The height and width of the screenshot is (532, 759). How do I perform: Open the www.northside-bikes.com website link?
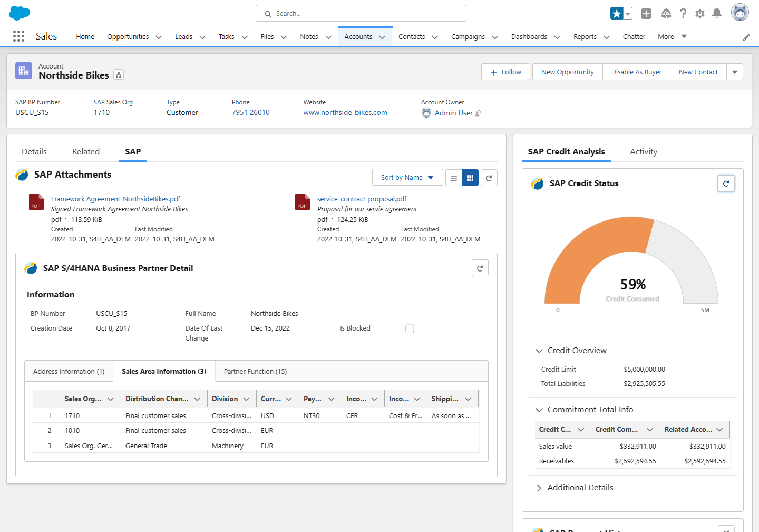(345, 113)
